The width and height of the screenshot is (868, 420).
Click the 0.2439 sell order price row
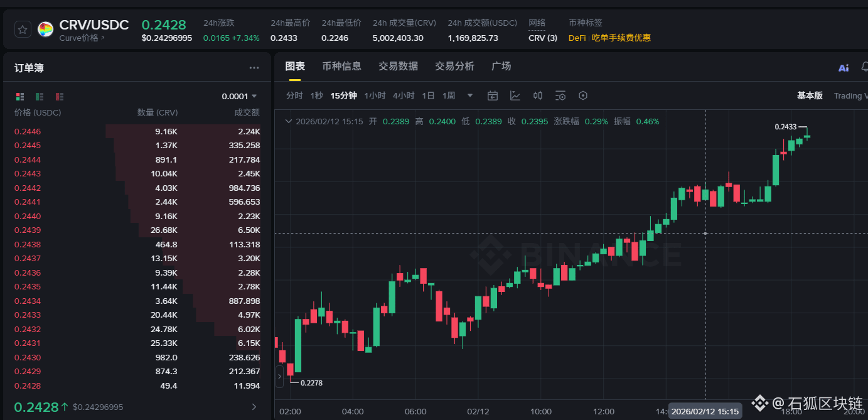(x=28, y=230)
